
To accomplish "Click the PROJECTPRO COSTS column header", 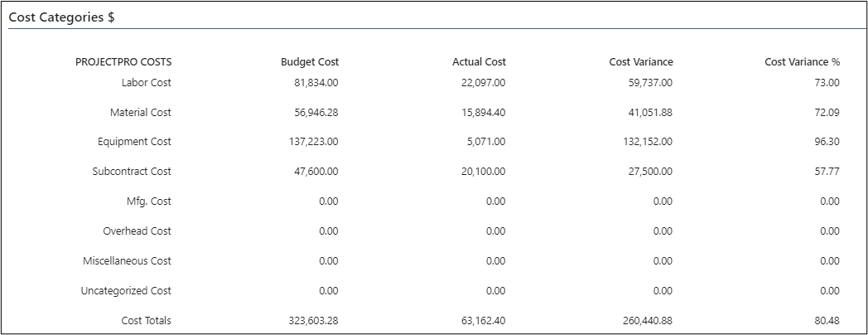I will (123, 62).
